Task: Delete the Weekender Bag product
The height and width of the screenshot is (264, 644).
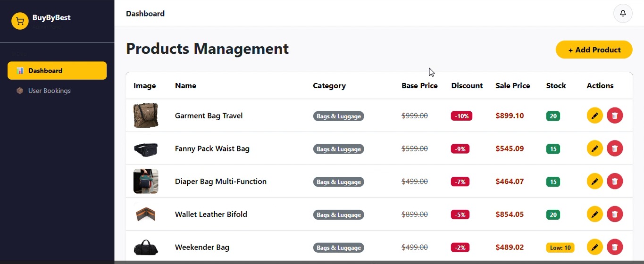Action: [615, 247]
